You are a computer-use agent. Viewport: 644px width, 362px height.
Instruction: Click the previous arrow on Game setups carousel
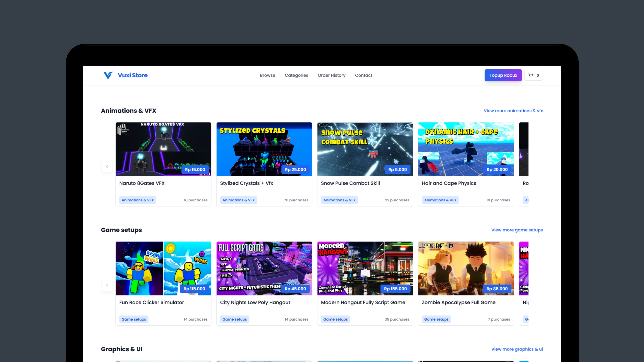[107, 286]
